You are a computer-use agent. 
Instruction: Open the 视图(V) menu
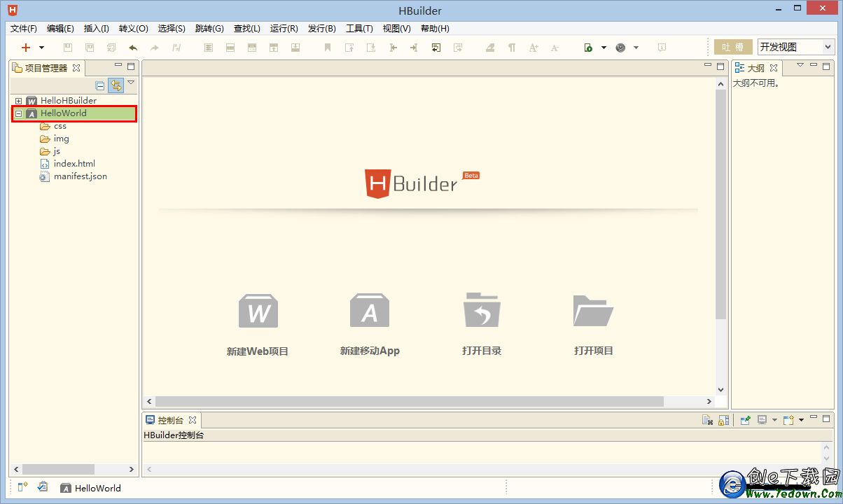tap(397, 29)
